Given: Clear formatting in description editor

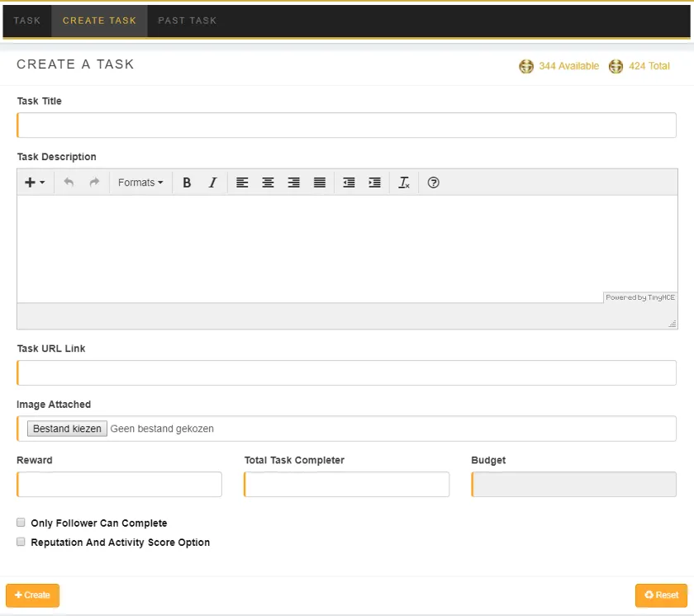Looking at the screenshot, I should point(404,182).
